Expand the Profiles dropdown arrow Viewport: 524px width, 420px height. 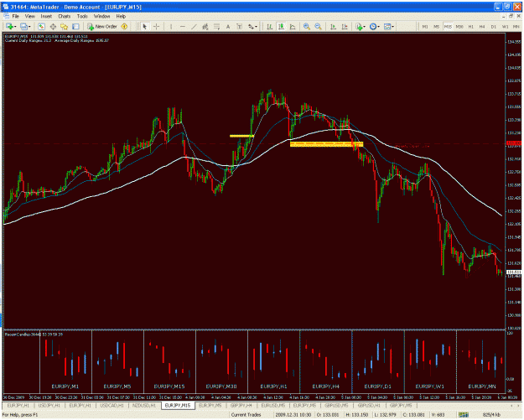(29, 26)
